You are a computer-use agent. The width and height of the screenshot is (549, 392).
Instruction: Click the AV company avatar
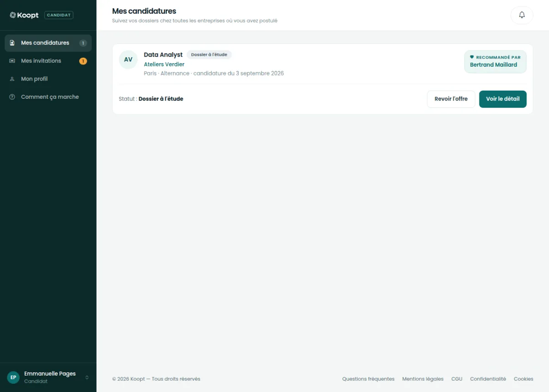point(128,59)
